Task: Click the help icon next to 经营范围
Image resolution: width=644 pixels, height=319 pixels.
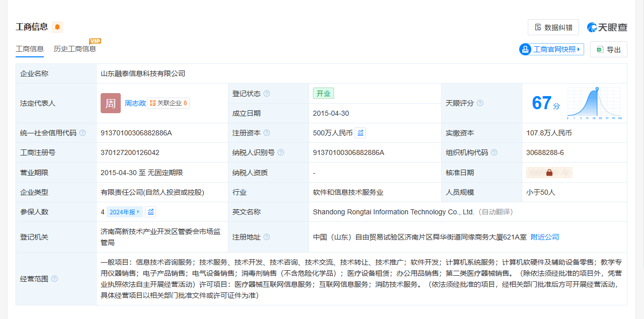Action: [54, 279]
